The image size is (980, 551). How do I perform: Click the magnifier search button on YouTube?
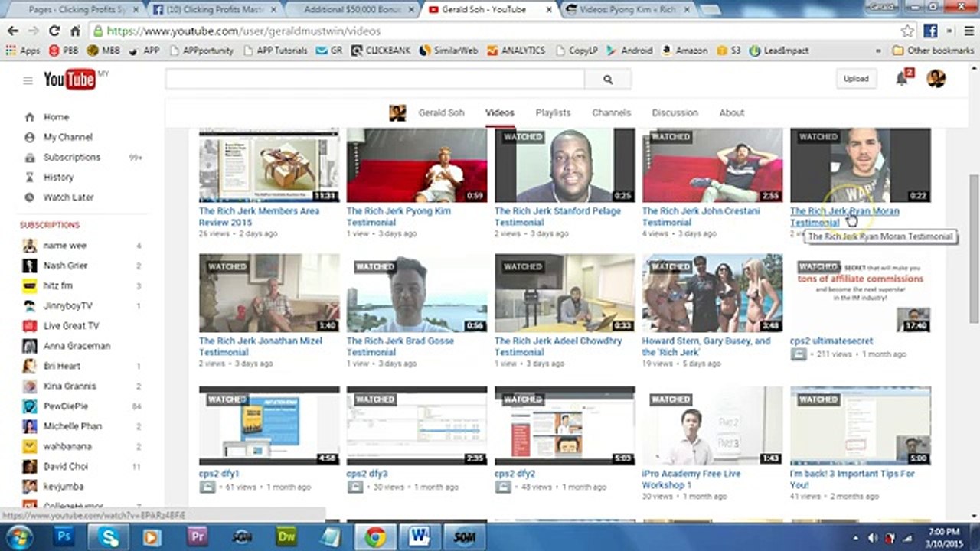(x=608, y=79)
